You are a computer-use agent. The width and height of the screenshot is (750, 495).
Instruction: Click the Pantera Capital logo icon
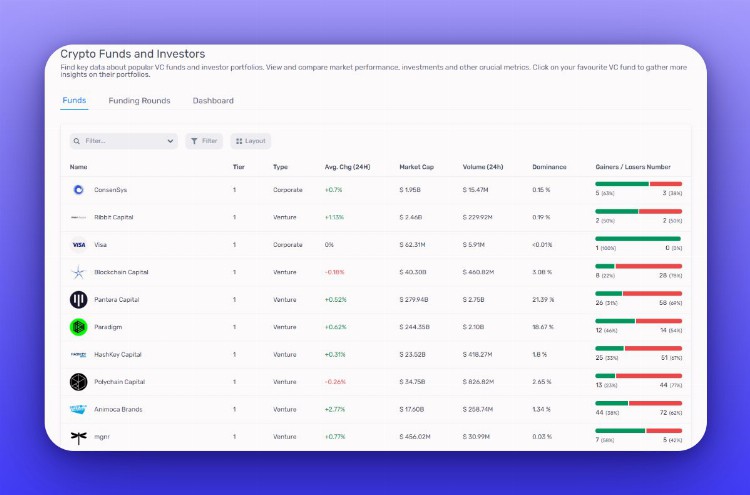pyautogui.click(x=78, y=299)
